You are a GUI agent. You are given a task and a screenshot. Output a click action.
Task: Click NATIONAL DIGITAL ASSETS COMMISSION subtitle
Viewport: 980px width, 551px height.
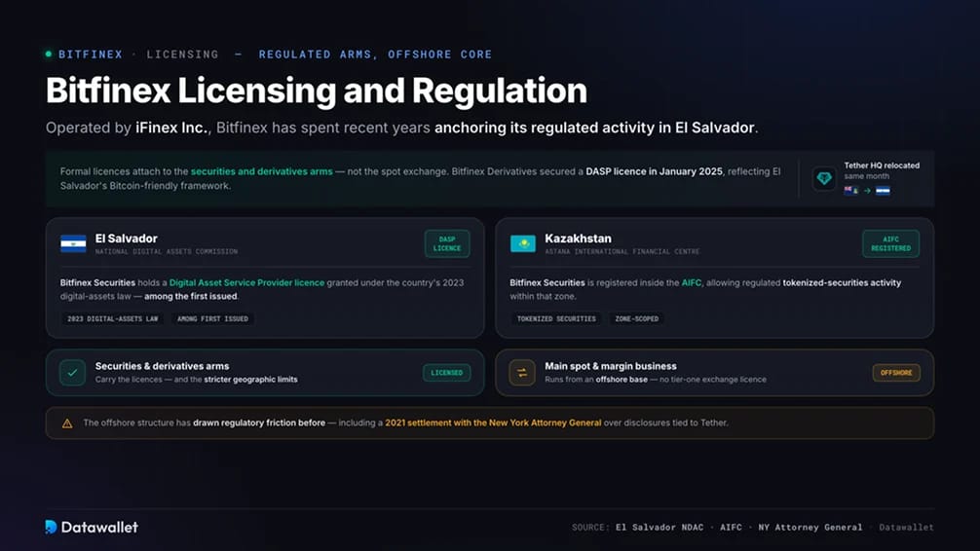point(167,252)
